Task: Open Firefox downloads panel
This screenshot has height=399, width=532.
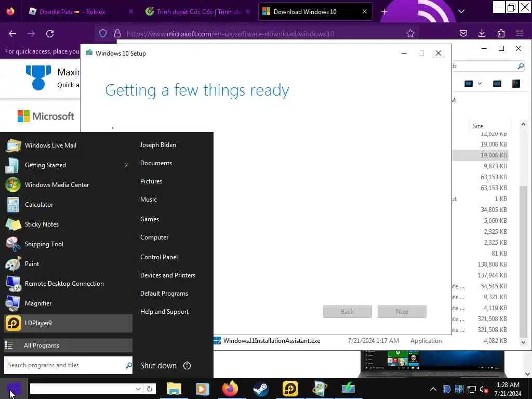Action: [482, 33]
